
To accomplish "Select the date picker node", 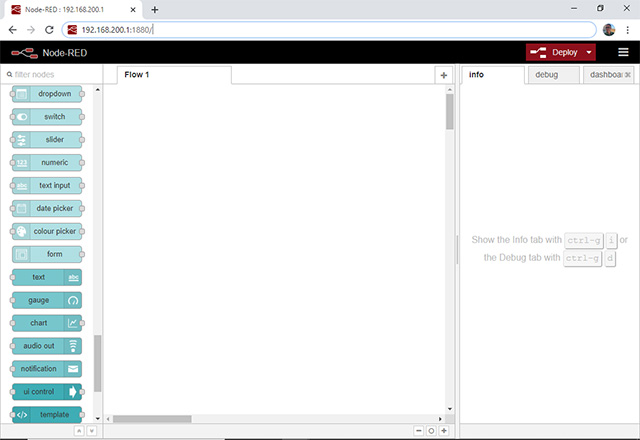I will coord(46,208).
